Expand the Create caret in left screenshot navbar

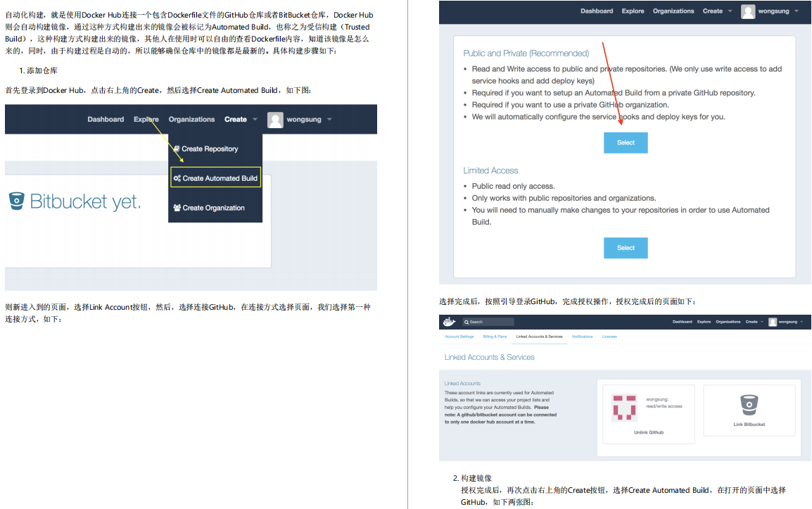255,119
